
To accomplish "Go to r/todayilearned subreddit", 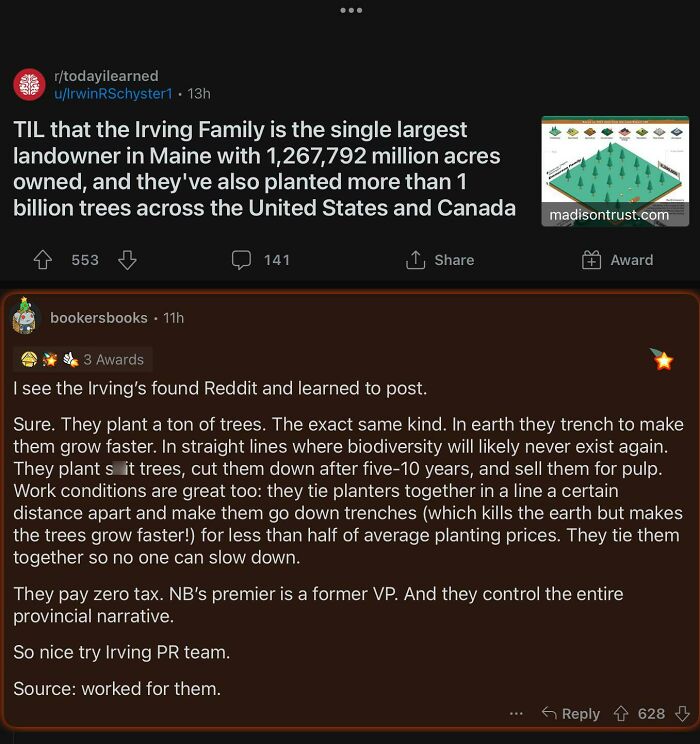I will [104, 76].
